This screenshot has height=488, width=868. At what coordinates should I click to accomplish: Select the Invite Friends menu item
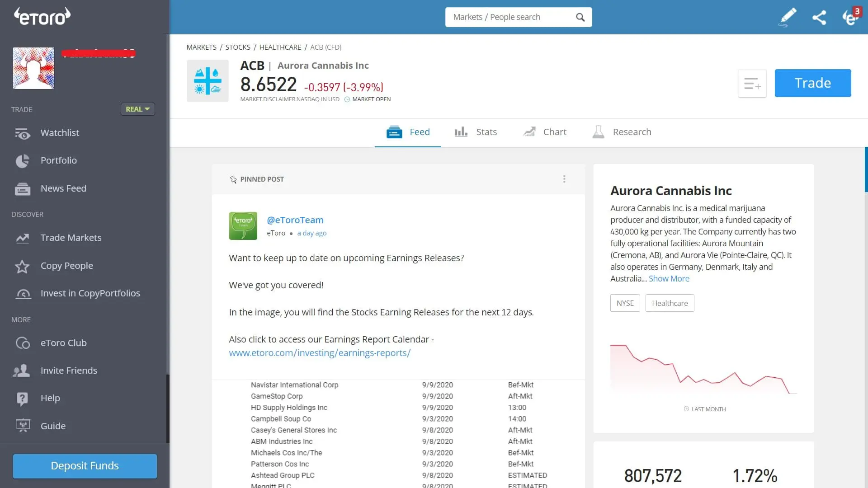[69, 371]
